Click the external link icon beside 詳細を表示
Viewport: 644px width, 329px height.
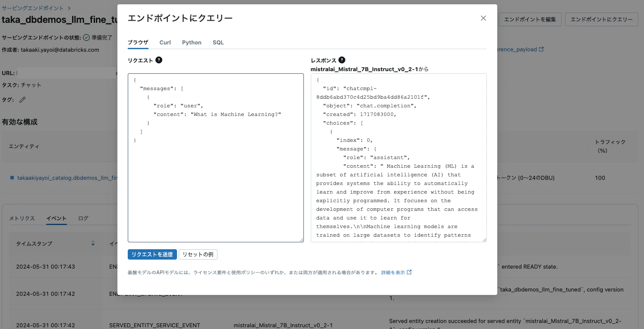click(409, 273)
